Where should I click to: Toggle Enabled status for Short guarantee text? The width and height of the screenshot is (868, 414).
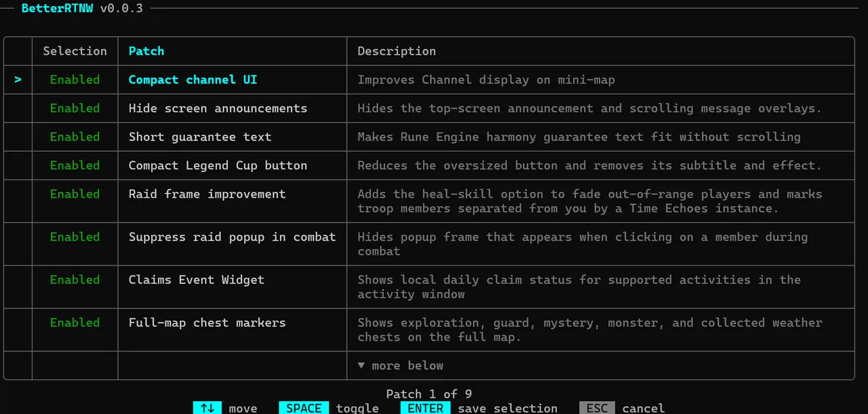(75, 136)
